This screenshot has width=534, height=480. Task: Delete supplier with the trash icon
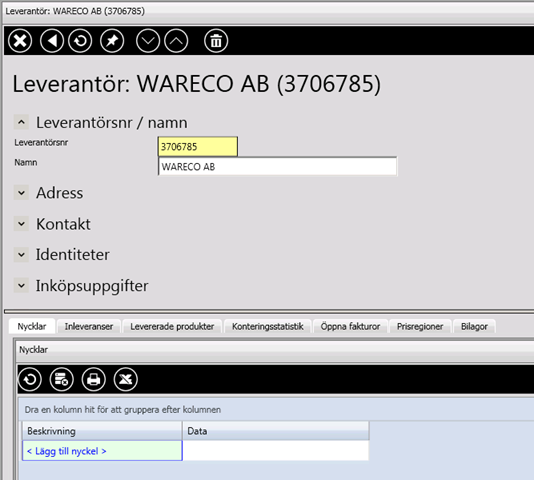pos(216,41)
